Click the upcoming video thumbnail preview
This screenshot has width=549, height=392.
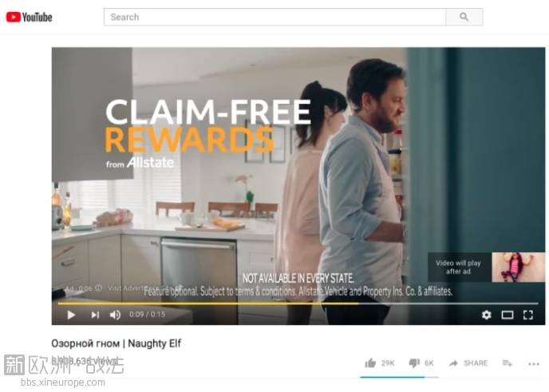(x=518, y=267)
